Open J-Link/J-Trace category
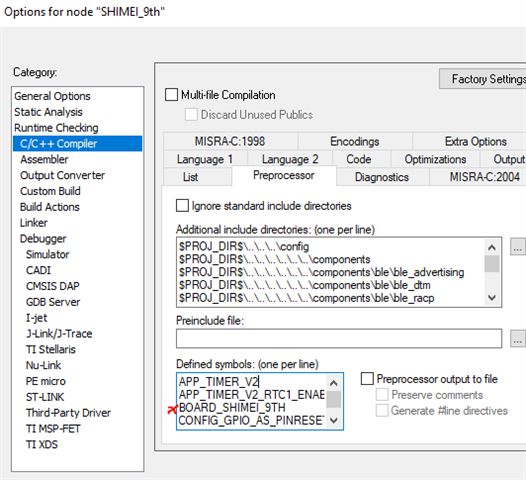 [59, 334]
